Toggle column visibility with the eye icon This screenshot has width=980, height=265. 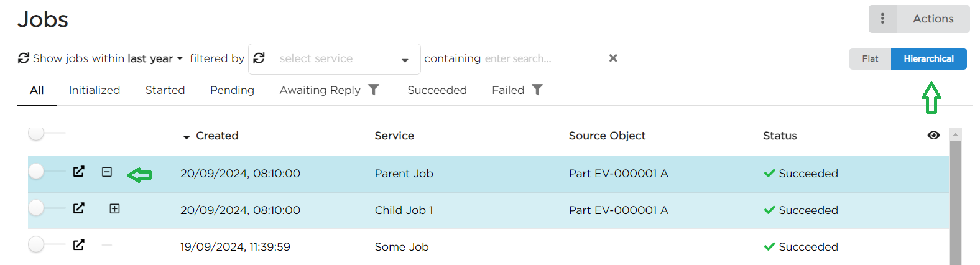point(933,136)
